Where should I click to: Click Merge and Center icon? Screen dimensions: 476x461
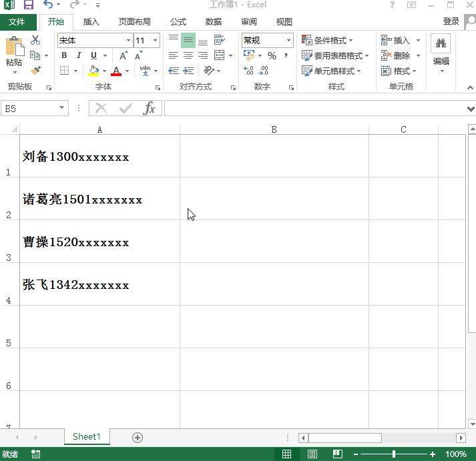[219, 55]
